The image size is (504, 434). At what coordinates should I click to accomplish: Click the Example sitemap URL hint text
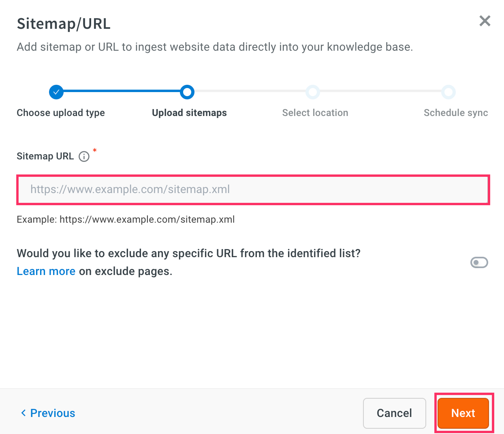[126, 219]
